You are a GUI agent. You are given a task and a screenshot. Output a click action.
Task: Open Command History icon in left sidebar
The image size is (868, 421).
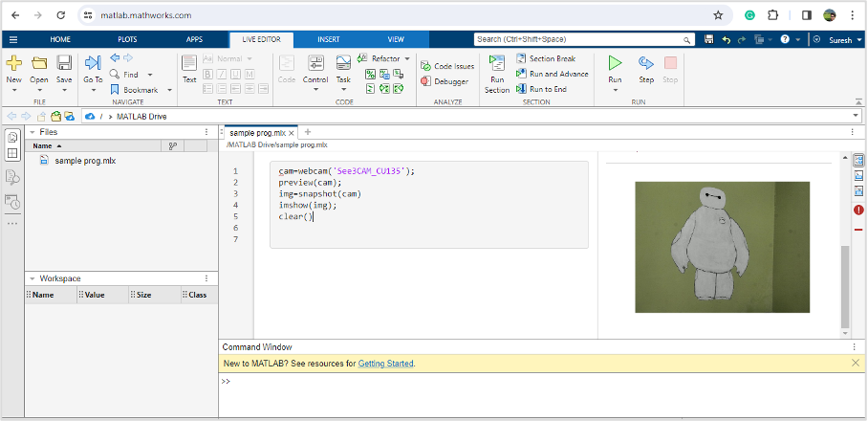coord(12,201)
